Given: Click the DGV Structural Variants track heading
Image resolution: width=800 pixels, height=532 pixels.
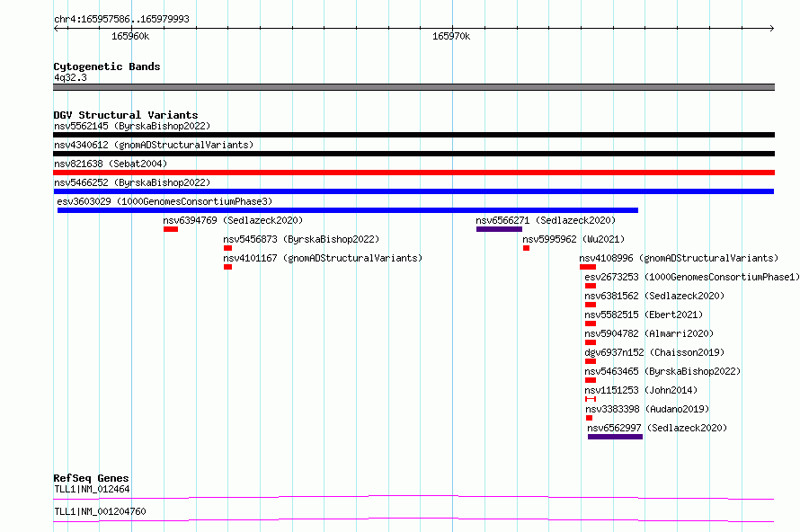Looking at the screenshot, I should tap(126, 115).
